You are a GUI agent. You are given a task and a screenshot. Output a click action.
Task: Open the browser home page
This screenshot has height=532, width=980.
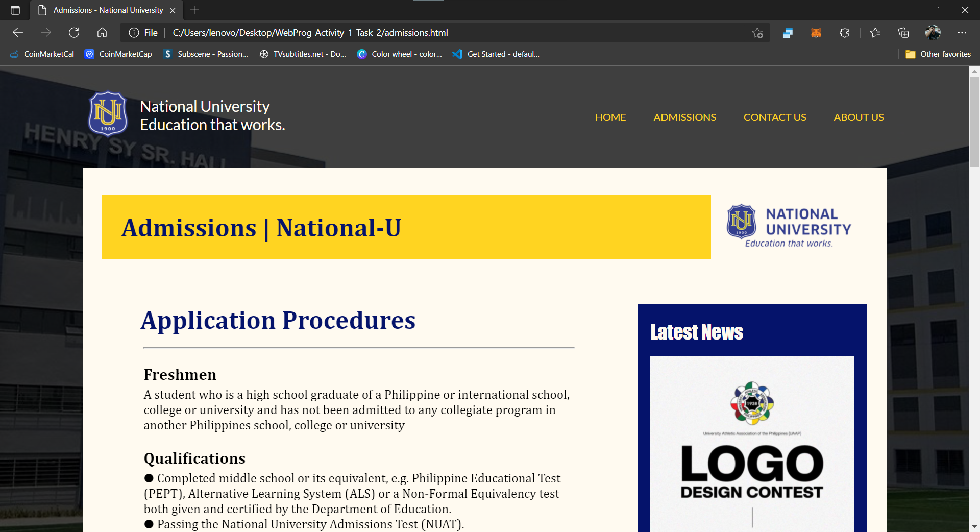coord(102,32)
